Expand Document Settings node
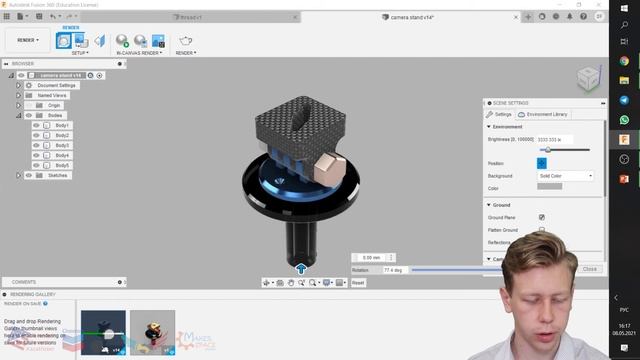The height and width of the screenshot is (360, 640). click(x=18, y=85)
